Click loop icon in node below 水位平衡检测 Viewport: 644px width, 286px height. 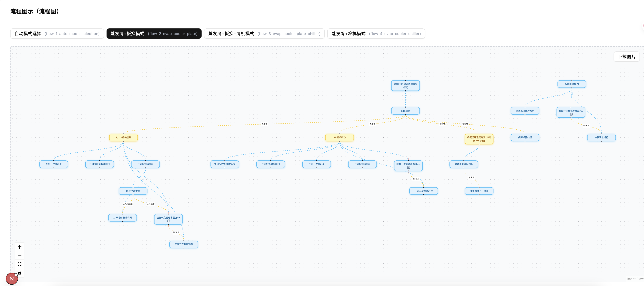click(x=168, y=221)
